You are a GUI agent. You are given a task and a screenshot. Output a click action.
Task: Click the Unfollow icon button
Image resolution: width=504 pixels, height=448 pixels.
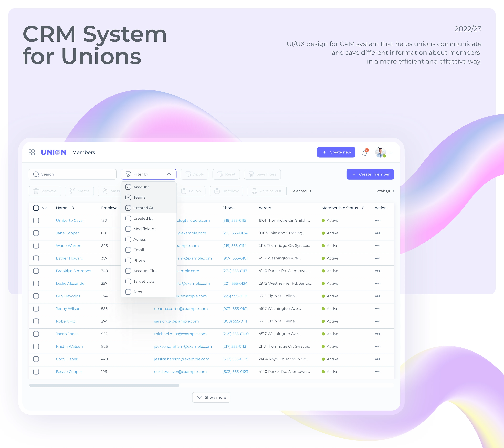tap(217, 191)
